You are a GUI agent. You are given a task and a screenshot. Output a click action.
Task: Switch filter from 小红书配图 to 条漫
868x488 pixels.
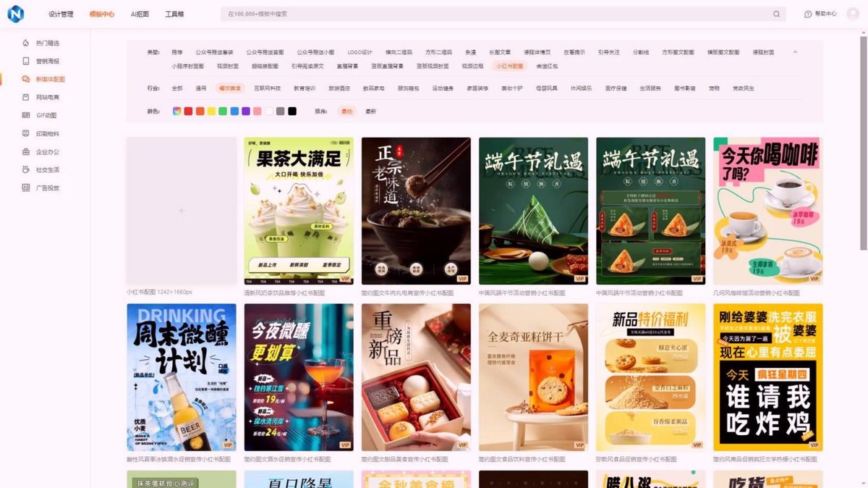tap(469, 51)
